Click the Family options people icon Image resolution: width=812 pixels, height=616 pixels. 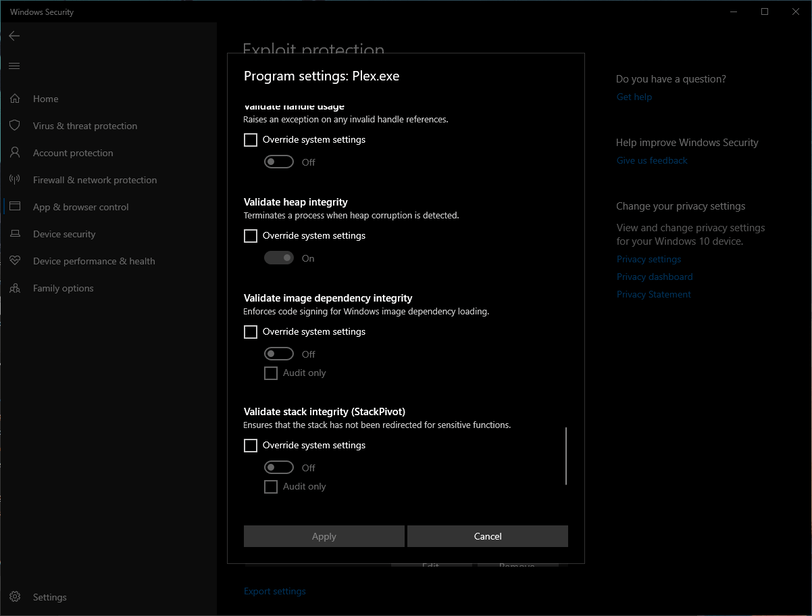click(x=15, y=288)
